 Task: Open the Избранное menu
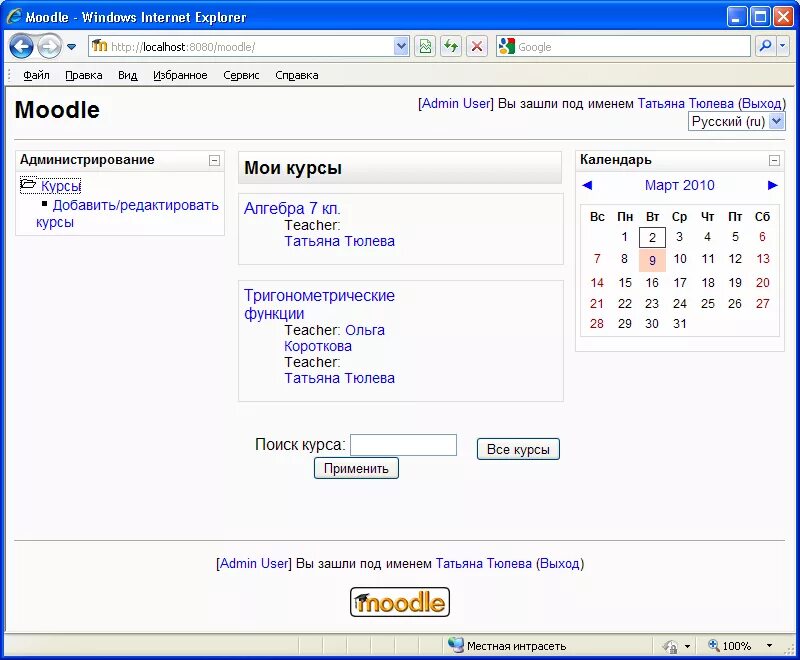(180, 75)
